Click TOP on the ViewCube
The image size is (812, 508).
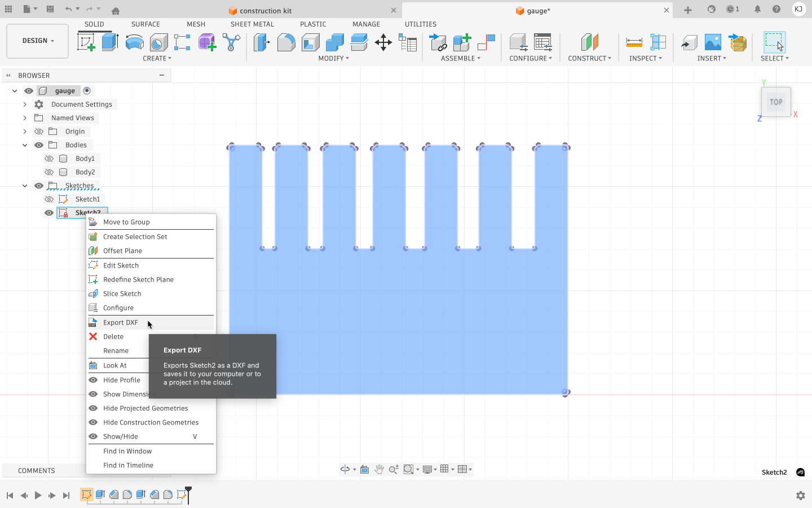click(x=776, y=102)
